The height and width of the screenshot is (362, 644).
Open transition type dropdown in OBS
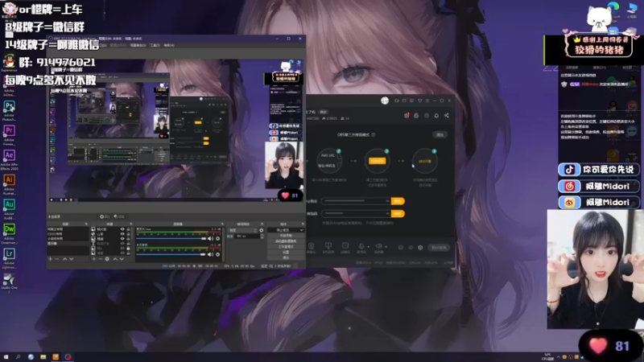(x=242, y=230)
